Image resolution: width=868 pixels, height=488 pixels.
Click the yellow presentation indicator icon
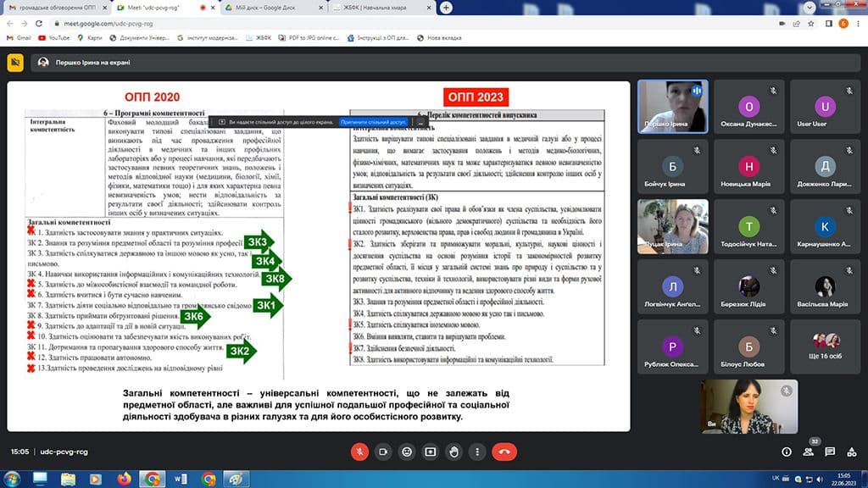[15, 63]
